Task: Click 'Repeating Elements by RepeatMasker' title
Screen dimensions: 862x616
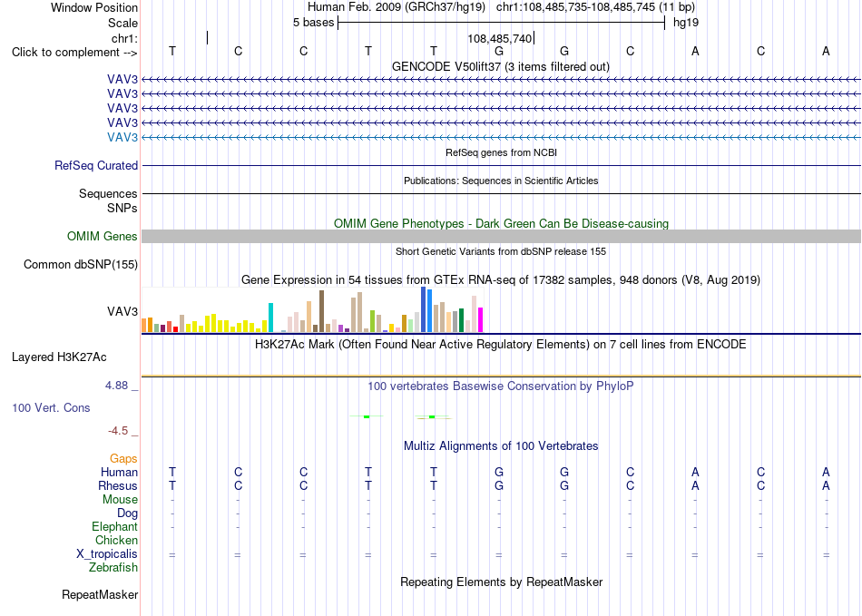Action: tap(502, 582)
